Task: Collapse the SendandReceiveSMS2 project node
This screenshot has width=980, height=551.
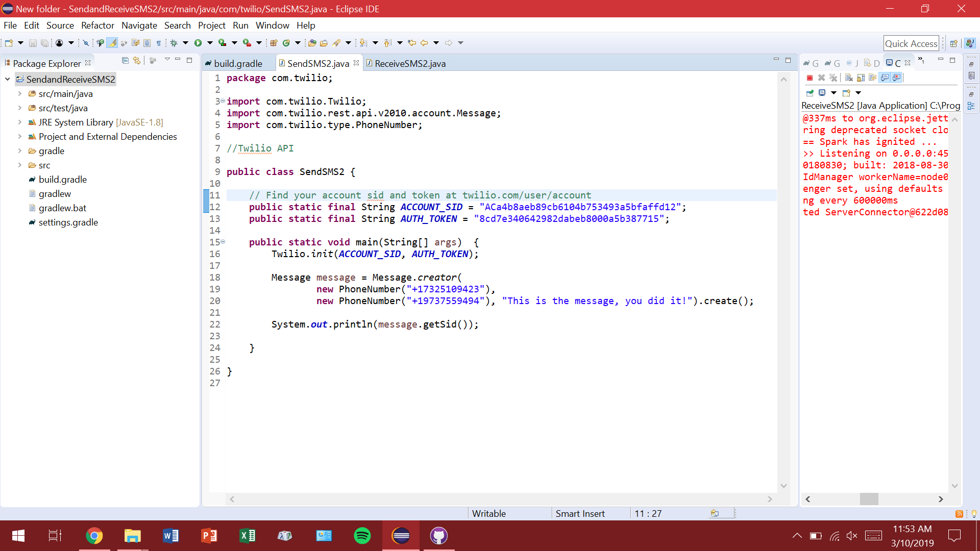Action: pyautogui.click(x=8, y=79)
